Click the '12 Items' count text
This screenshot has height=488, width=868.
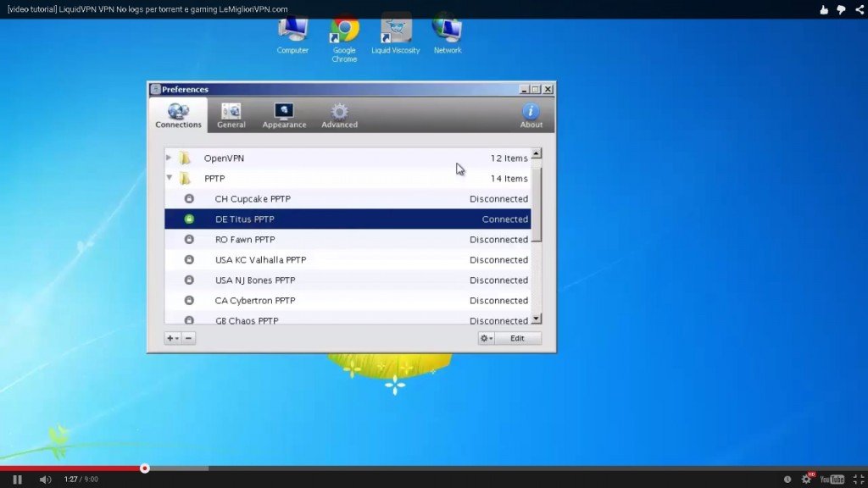click(x=509, y=158)
